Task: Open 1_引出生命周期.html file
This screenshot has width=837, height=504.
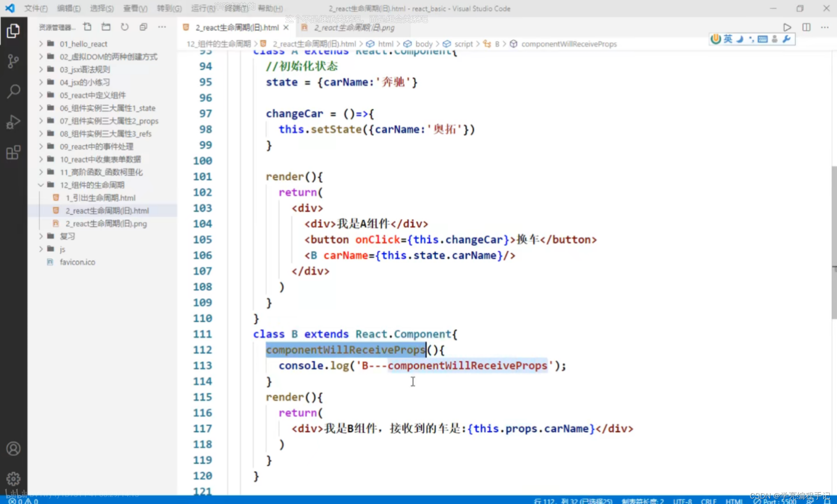Action: 102,198
